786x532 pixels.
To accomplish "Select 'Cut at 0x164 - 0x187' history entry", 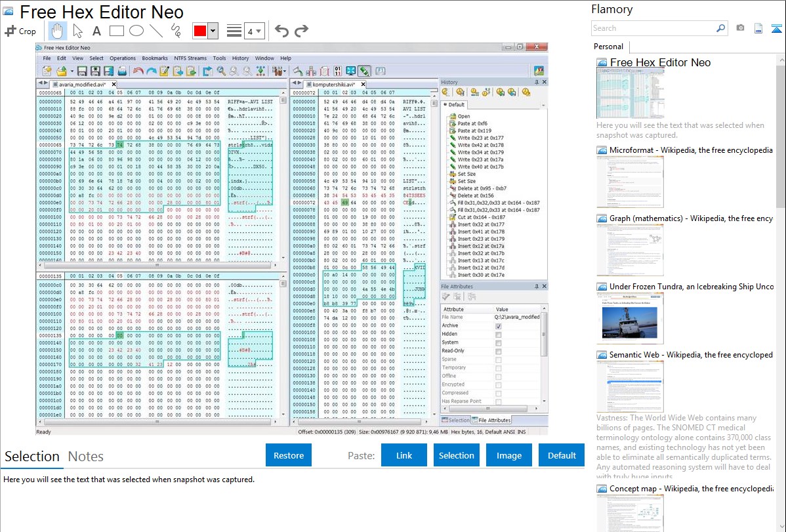I will point(481,217).
